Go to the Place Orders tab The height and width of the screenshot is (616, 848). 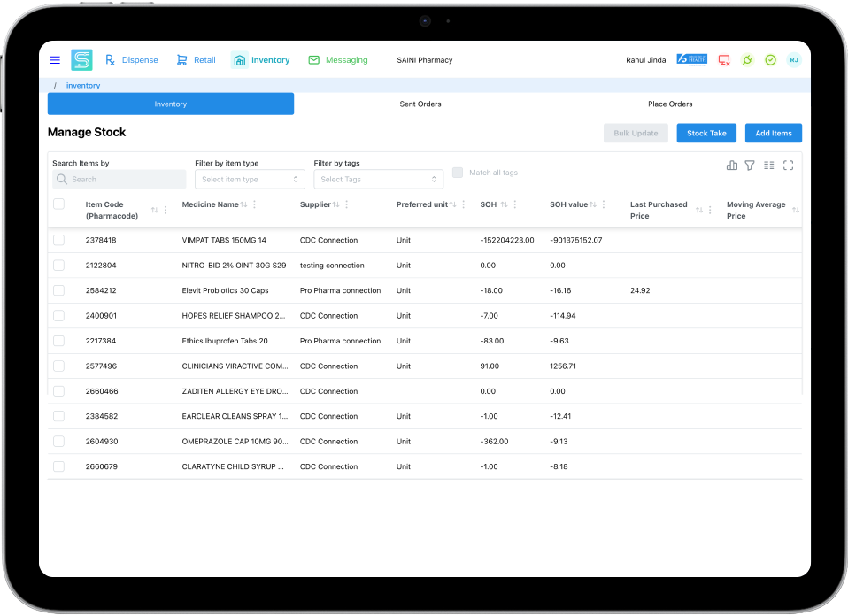(x=670, y=104)
